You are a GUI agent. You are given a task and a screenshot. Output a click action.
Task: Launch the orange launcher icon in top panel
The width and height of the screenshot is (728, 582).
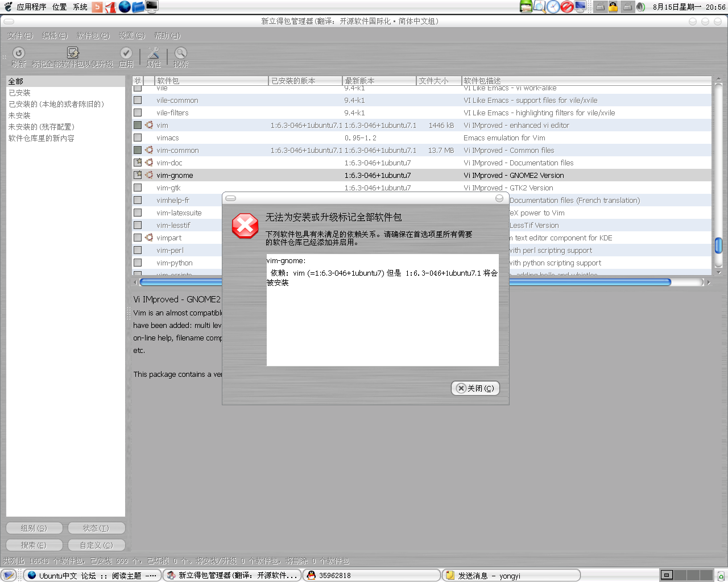97,7
